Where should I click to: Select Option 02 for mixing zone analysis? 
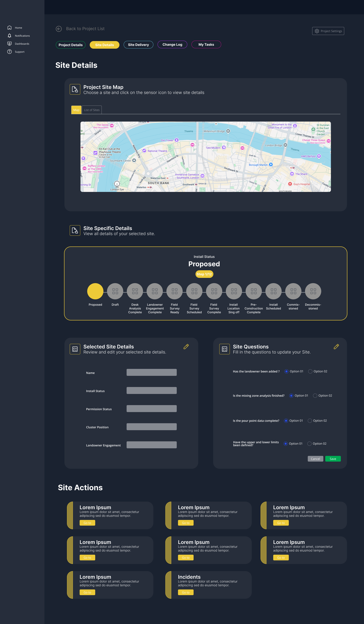pyautogui.click(x=315, y=396)
